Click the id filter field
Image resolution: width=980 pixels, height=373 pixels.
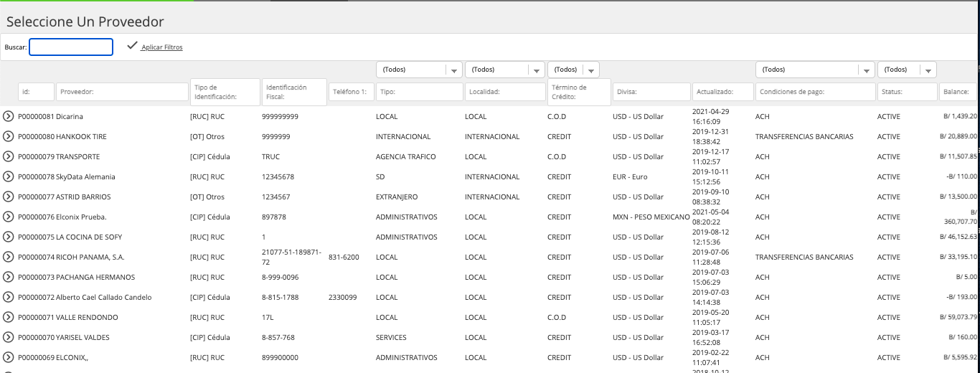(x=36, y=92)
